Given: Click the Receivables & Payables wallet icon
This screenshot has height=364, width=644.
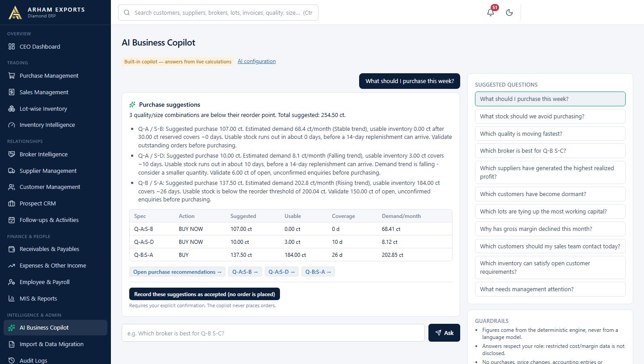Looking at the screenshot, I should click(x=12, y=249).
